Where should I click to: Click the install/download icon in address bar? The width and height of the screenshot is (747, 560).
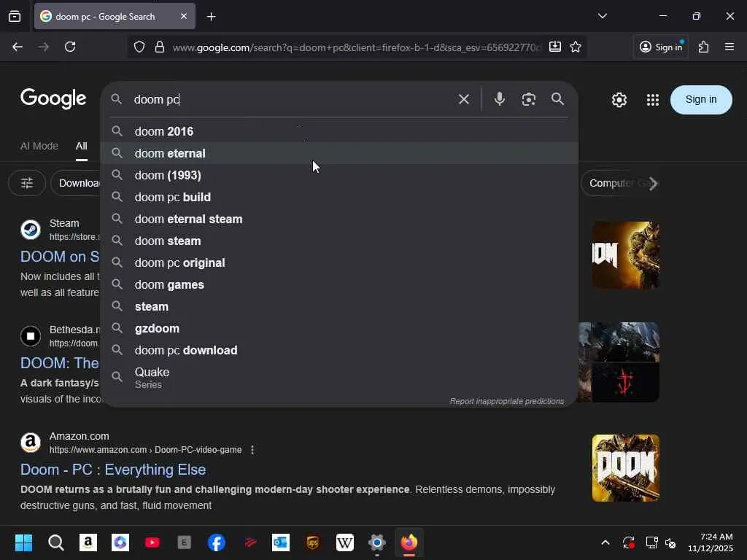(x=555, y=47)
